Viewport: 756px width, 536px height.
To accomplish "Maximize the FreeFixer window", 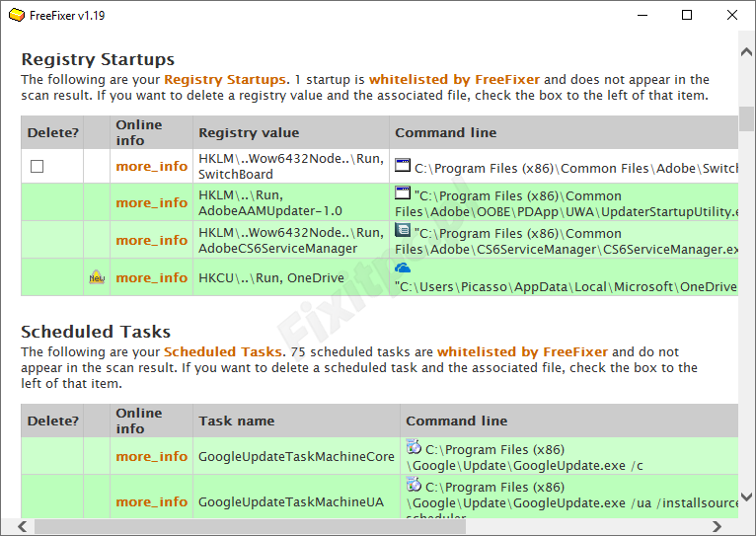I will [687, 15].
